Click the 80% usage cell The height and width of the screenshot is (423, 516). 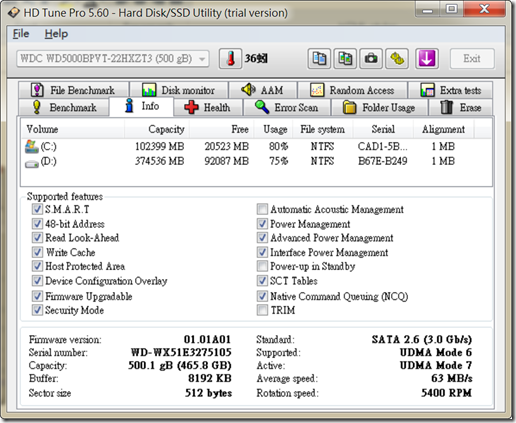[278, 146]
